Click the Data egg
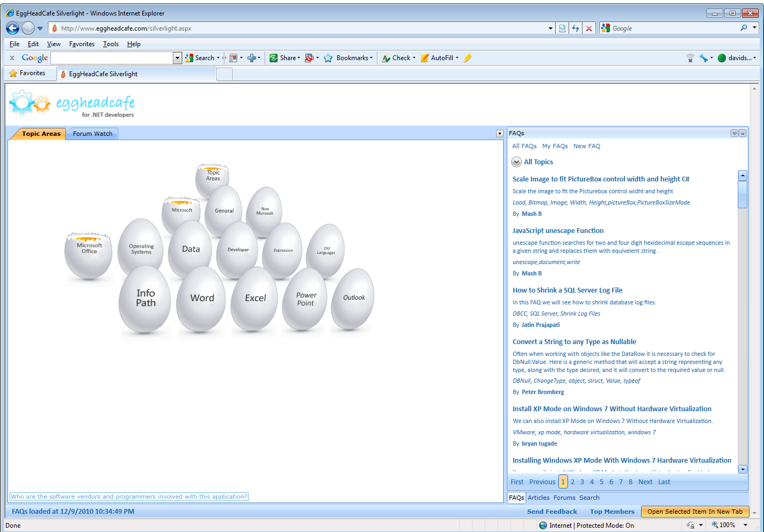764x532 pixels. (x=191, y=249)
